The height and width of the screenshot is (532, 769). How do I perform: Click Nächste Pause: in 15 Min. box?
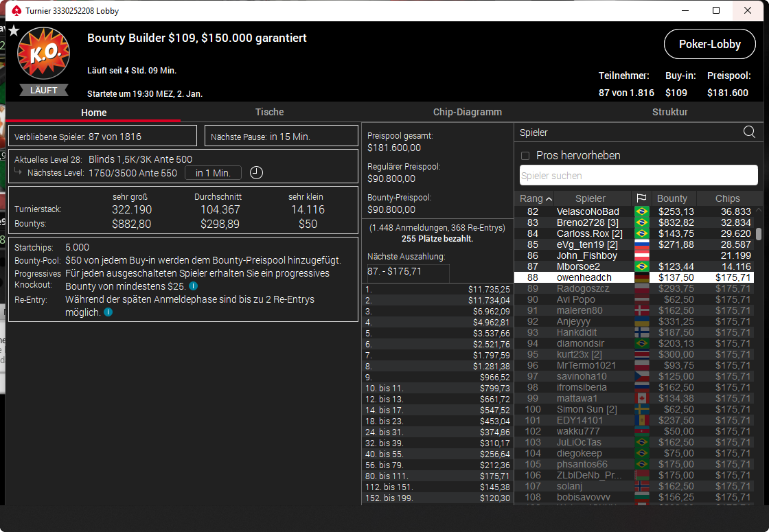point(281,136)
